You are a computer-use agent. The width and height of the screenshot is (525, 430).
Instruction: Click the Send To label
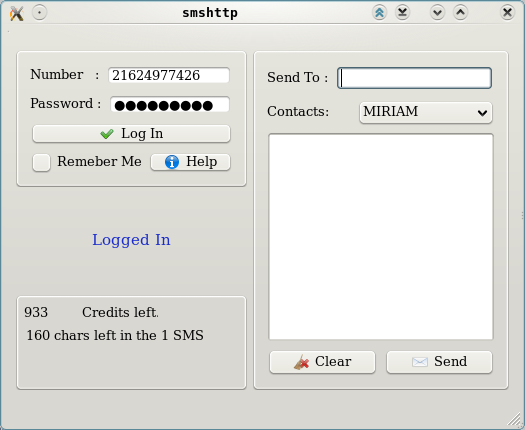click(297, 78)
